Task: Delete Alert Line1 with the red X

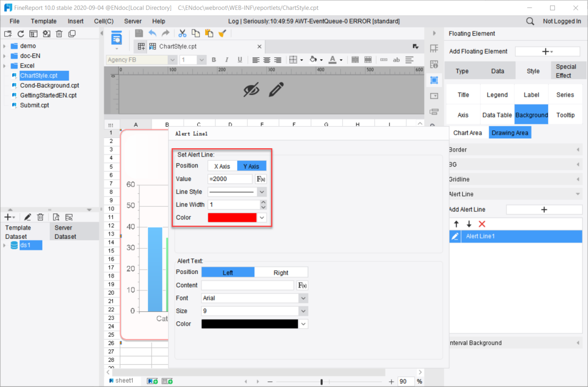Action: click(x=483, y=224)
